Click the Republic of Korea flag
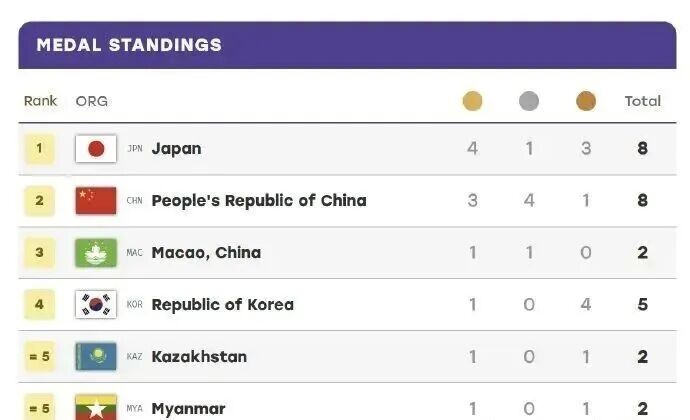Image resolution: width=690 pixels, height=420 pixels. (x=96, y=304)
